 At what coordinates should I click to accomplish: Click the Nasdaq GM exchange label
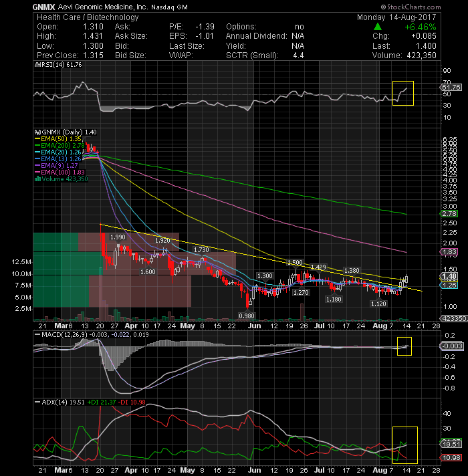pos(169,7)
